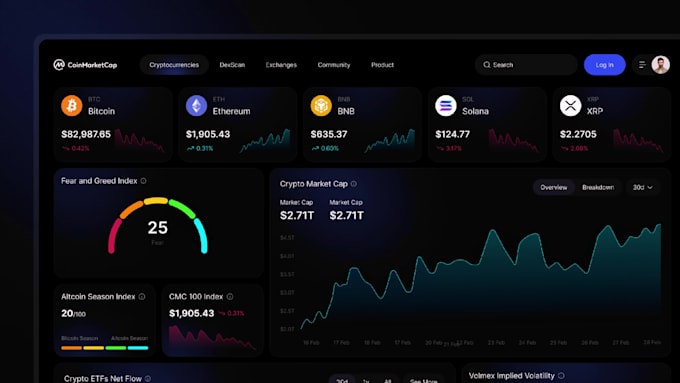Click Bitcoin price $82,987.65

(86, 134)
